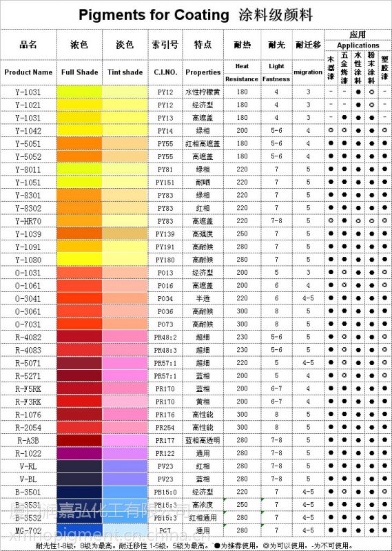Click property '半透'

tap(203, 299)
